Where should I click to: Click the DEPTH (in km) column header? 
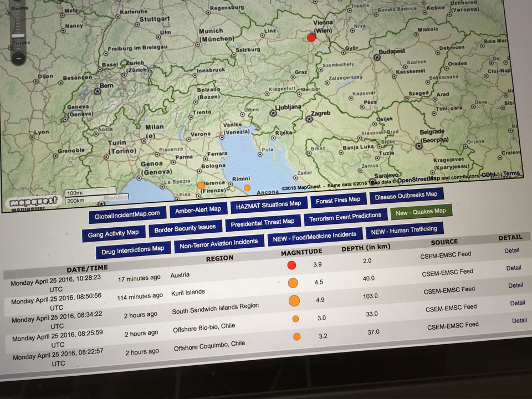tap(366, 248)
